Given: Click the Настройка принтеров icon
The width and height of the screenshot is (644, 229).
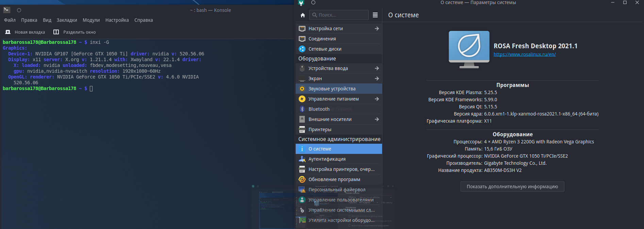Looking at the screenshot, I should point(302,169).
